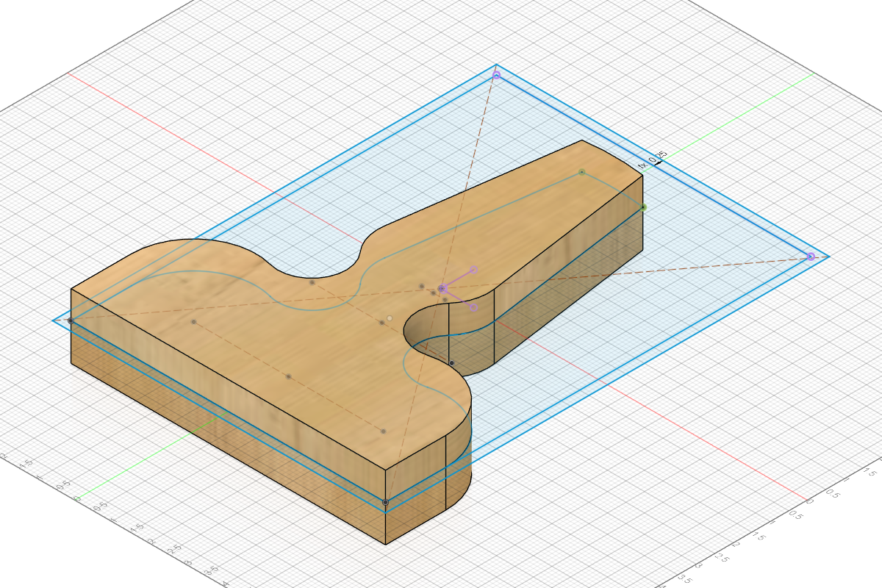Click the black point at the sketch rectangle's left corner
The height and width of the screenshot is (588, 882).
[x=71, y=320]
